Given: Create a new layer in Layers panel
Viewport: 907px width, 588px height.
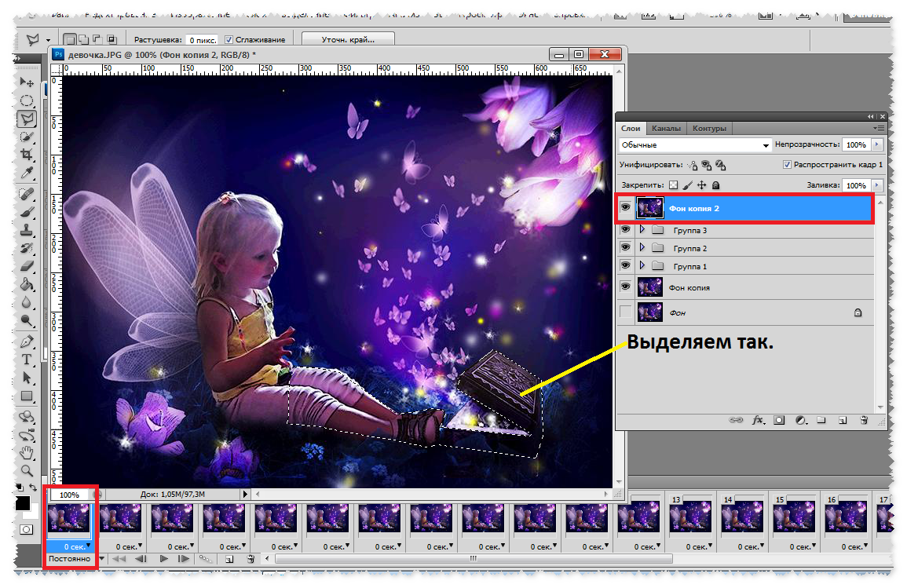Looking at the screenshot, I should coord(843,420).
